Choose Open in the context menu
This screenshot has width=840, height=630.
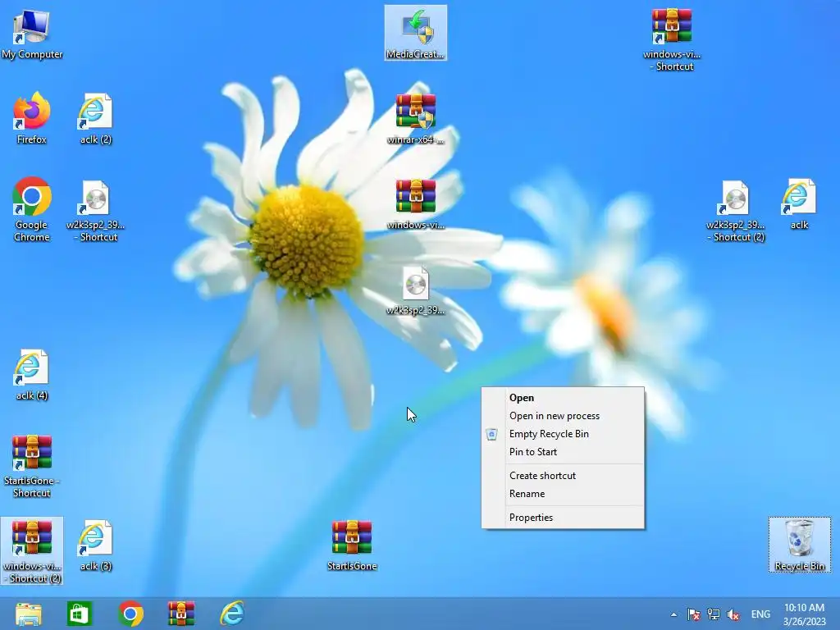[563, 398]
